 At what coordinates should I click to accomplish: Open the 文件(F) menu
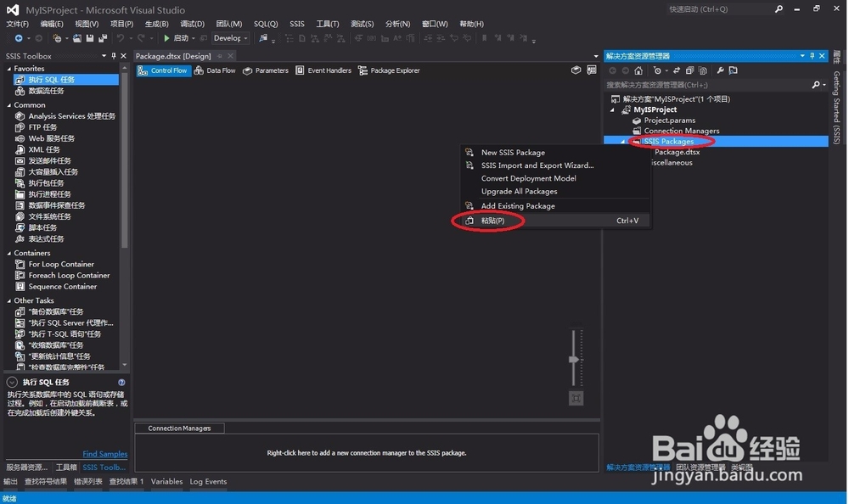tap(17, 24)
